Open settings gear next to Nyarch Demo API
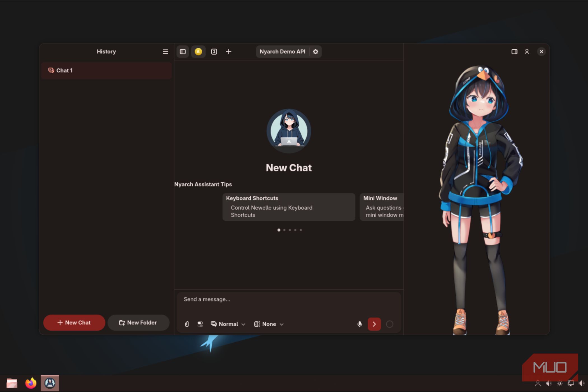This screenshot has height=392, width=588. coord(316,52)
